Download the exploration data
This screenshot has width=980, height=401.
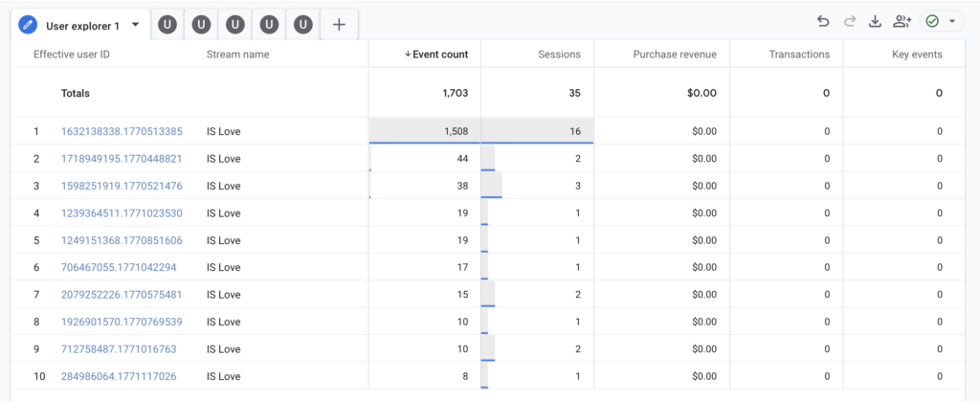point(875,22)
